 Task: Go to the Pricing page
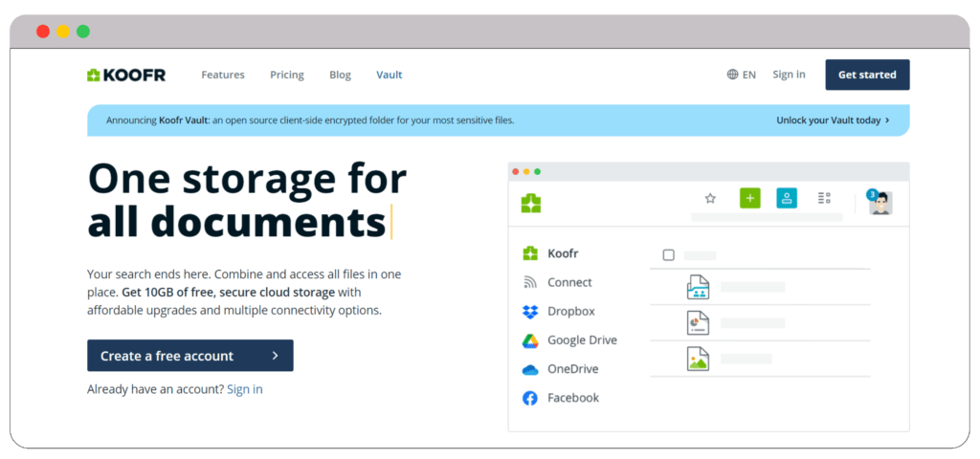287,75
